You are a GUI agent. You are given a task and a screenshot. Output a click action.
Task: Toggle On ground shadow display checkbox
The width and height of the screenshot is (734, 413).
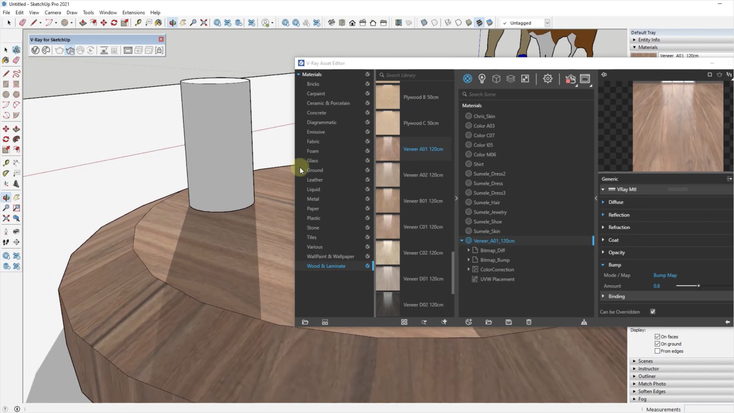coord(657,344)
